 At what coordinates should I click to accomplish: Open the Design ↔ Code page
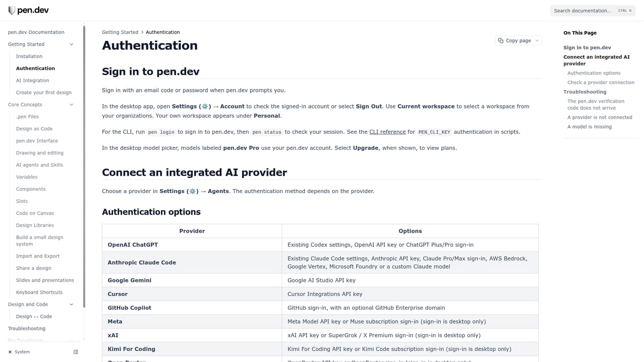[34, 316]
